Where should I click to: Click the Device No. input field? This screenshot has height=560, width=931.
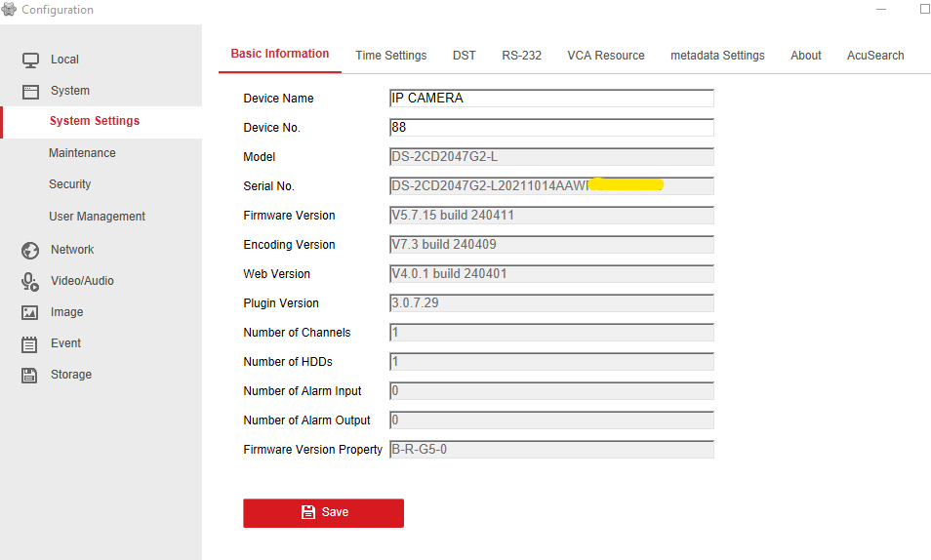(551, 128)
